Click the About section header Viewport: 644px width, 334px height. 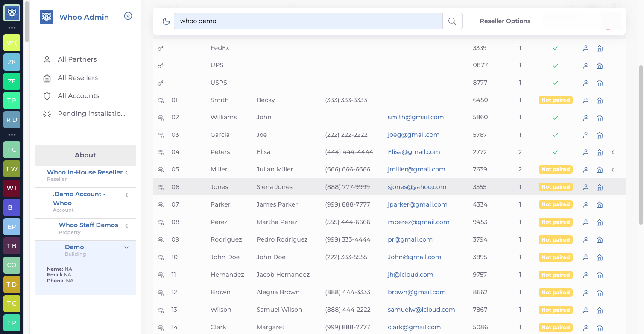[x=85, y=155]
